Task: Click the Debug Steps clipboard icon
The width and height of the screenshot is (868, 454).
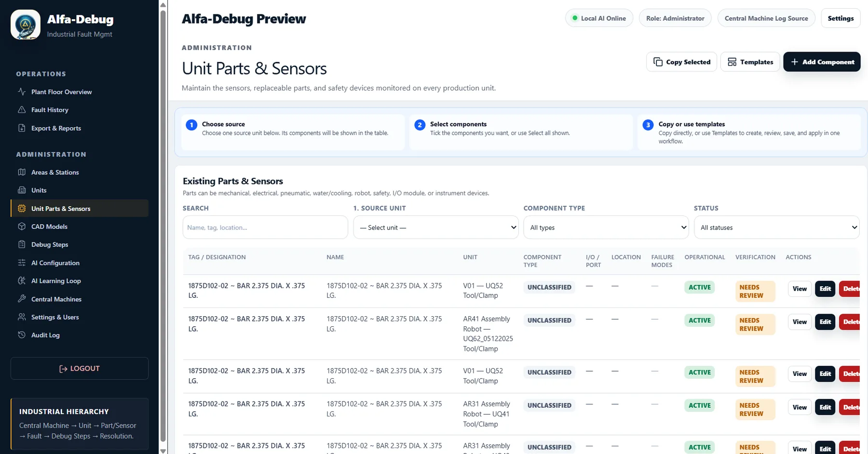Action: (x=22, y=244)
